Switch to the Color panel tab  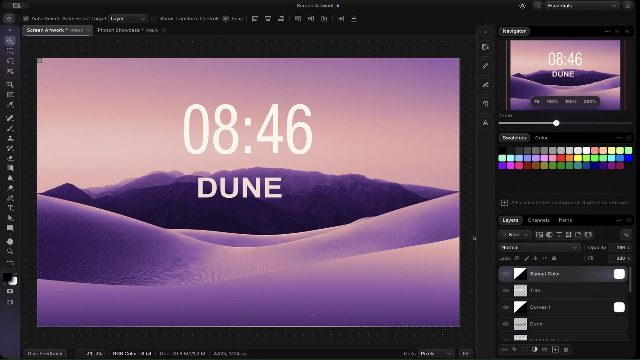[x=541, y=138]
